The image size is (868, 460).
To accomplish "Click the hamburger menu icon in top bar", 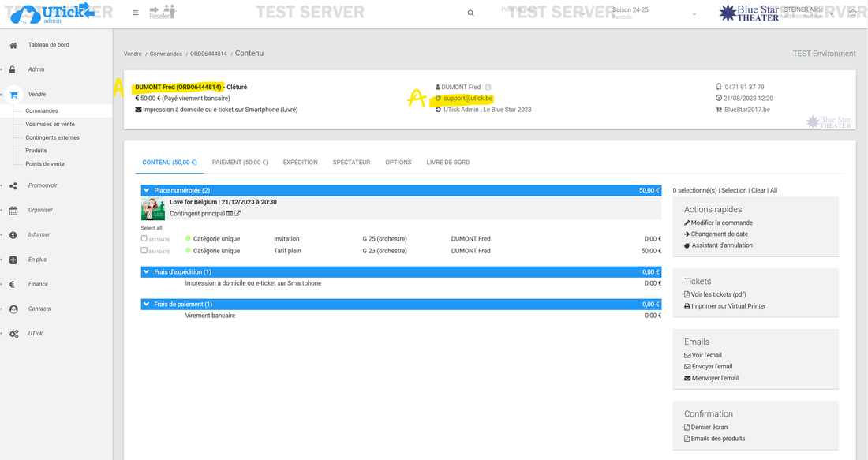I will (136, 13).
